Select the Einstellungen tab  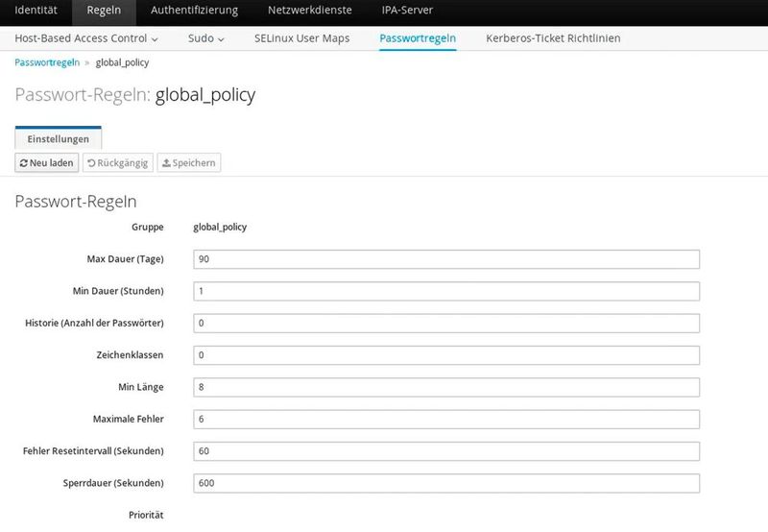coord(58,139)
